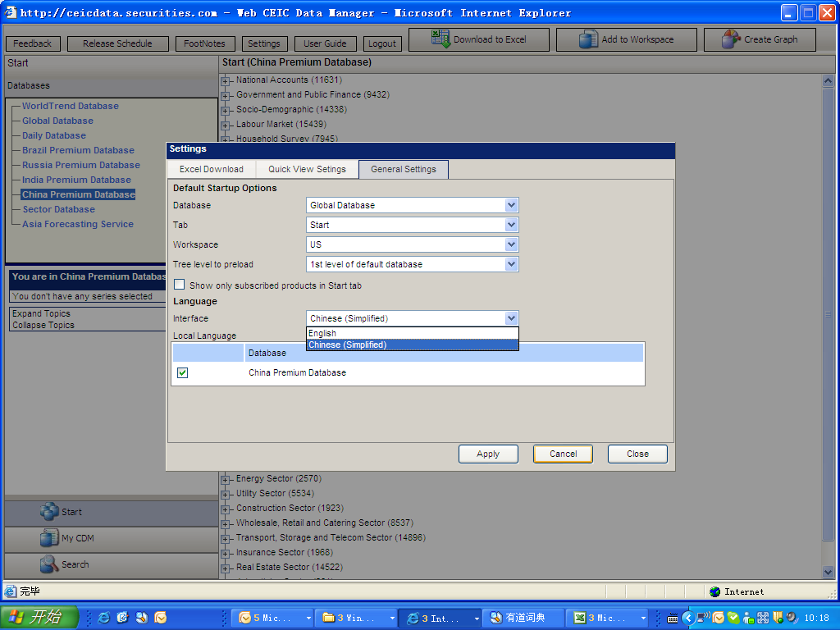
Task: Click the Apply button
Action: (488, 454)
